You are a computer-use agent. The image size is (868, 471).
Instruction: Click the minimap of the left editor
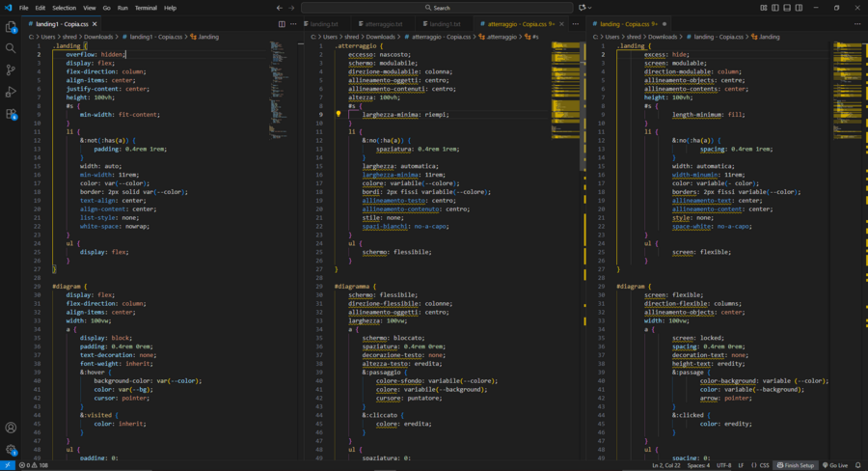(x=280, y=89)
